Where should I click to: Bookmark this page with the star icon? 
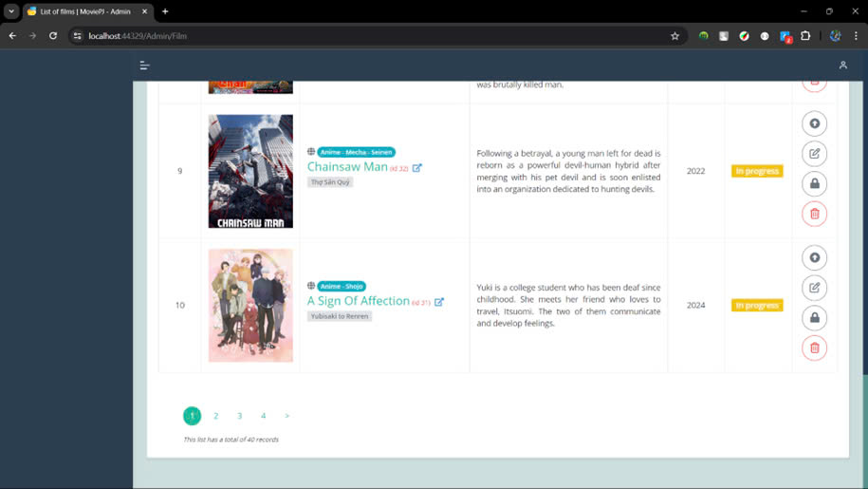tap(674, 36)
